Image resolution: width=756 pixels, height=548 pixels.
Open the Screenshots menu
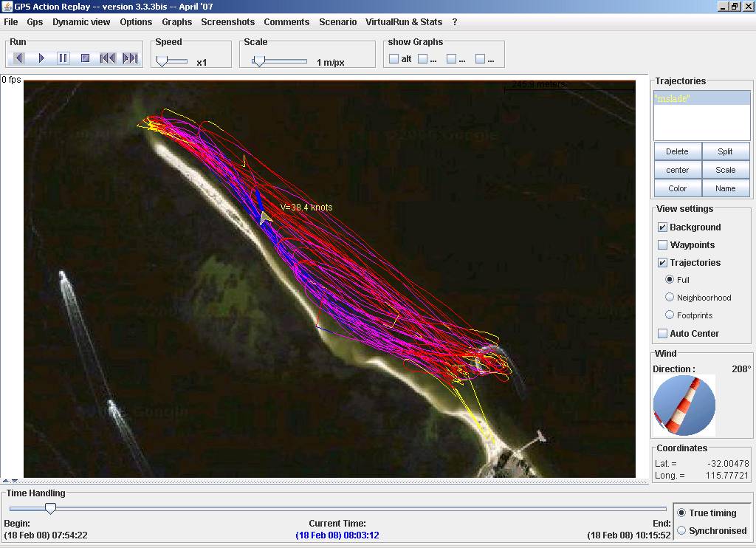(x=227, y=22)
